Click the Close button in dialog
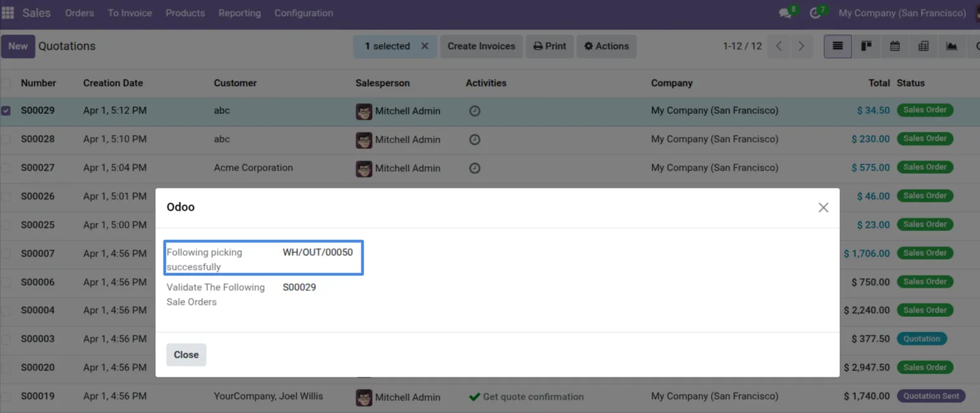 click(x=186, y=354)
